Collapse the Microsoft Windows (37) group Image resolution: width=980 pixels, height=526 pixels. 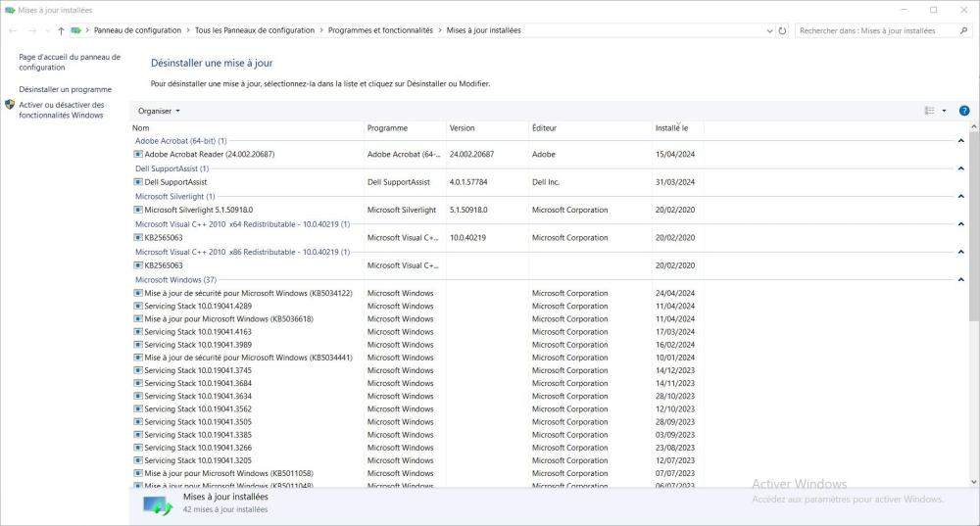(960, 280)
